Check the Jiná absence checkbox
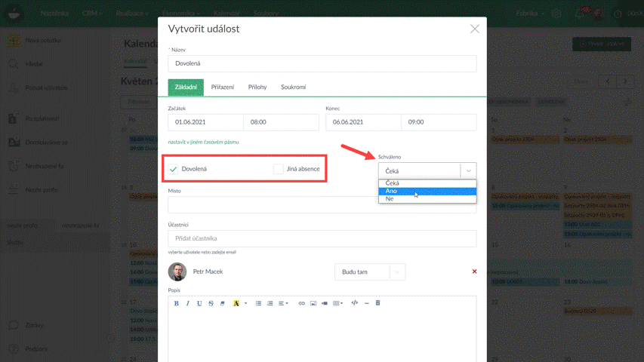The width and height of the screenshot is (644, 362). [x=279, y=169]
